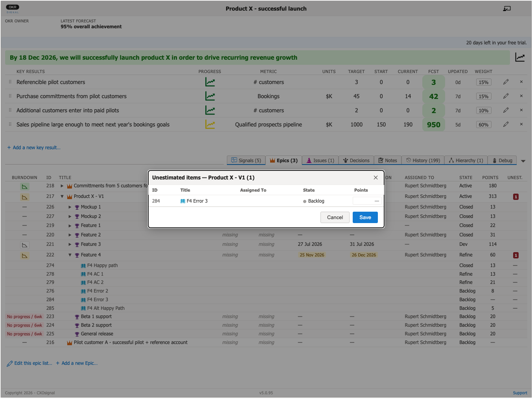This screenshot has width=532, height=399.
Task: Select General release row
Action: (266, 334)
